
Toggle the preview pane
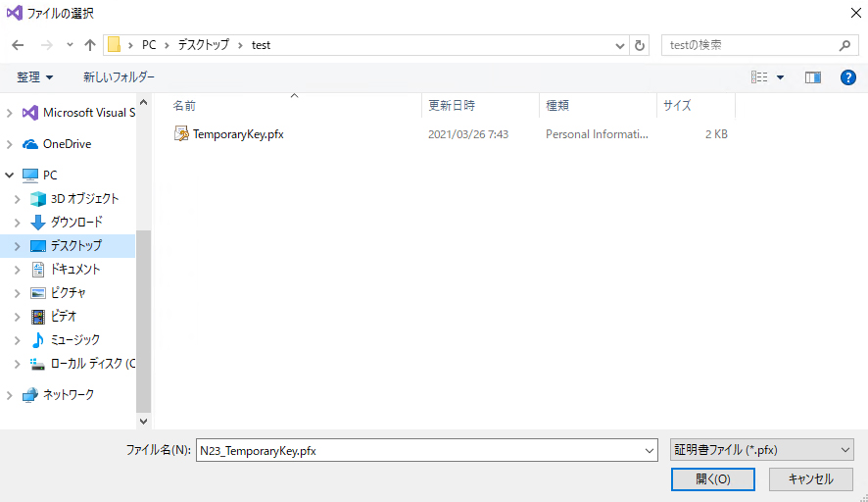point(812,77)
